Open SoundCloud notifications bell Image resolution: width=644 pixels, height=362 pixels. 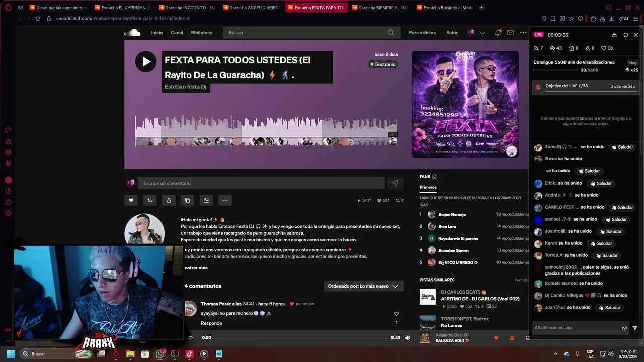point(498,33)
